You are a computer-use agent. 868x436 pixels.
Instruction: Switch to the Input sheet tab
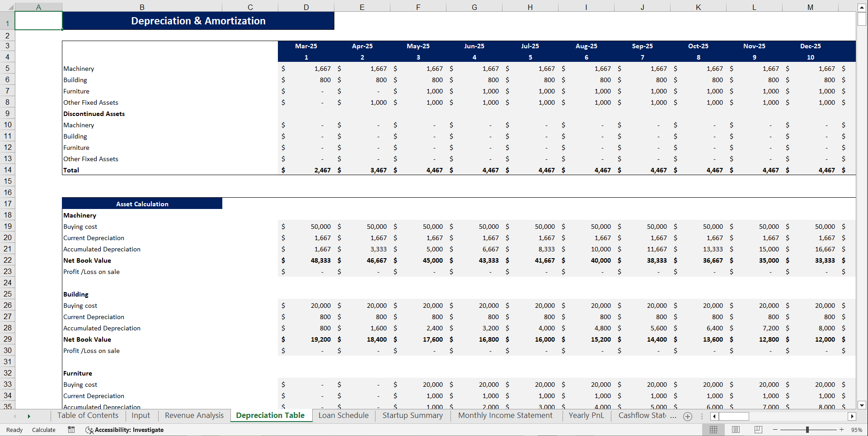(141, 415)
